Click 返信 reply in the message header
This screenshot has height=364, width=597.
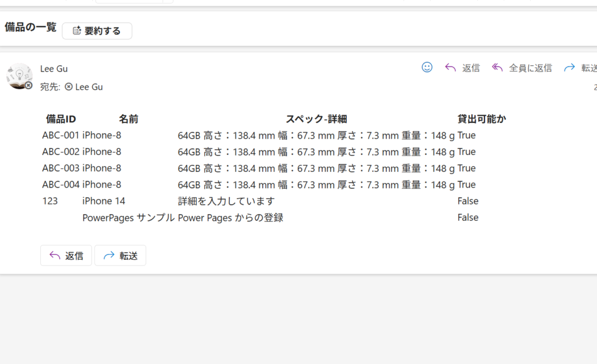462,68
